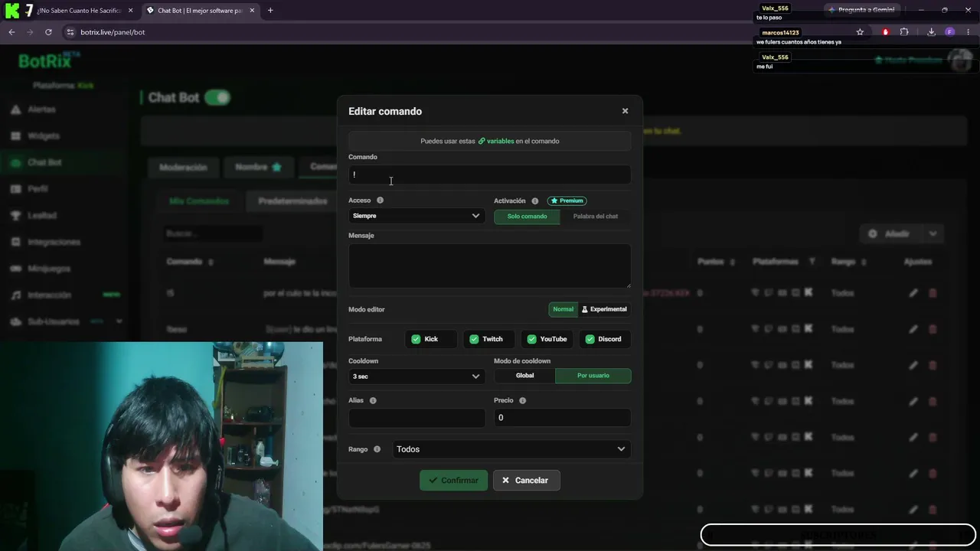The height and width of the screenshot is (551, 980).
Task: Uncheck the Discord platform checkbox
Action: coord(590,339)
